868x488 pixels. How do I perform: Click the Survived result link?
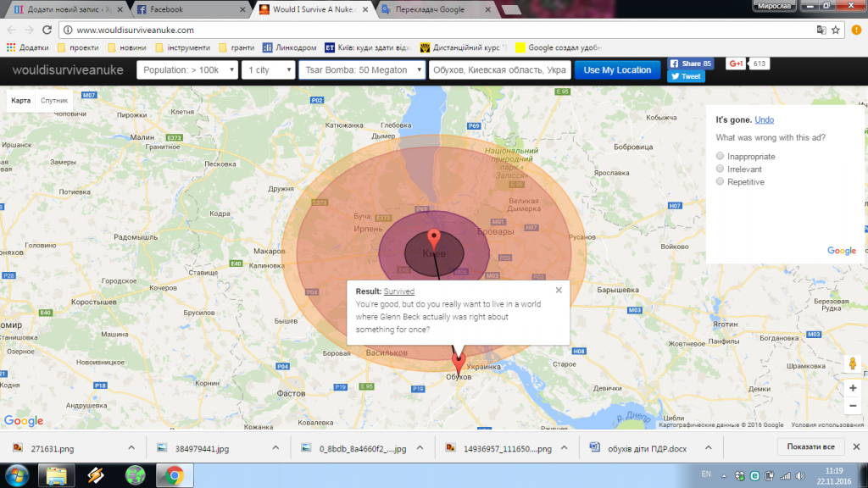pyautogui.click(x=398, y=291)
